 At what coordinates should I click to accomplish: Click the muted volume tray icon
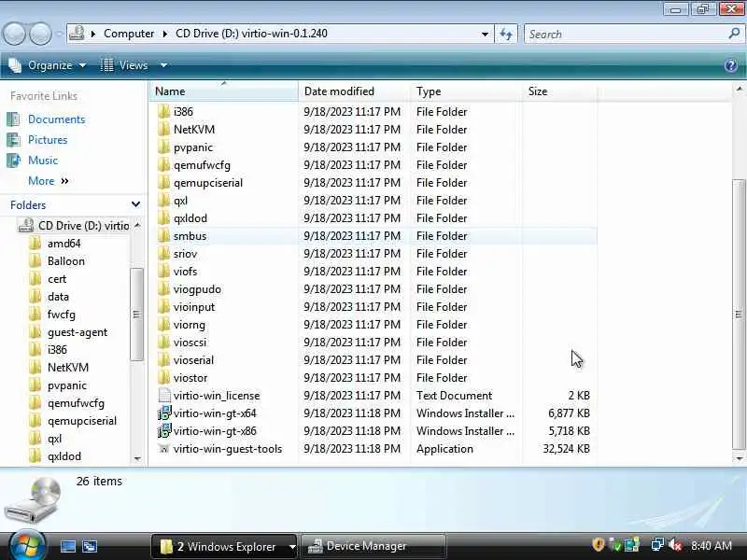(x=674, y=545)
